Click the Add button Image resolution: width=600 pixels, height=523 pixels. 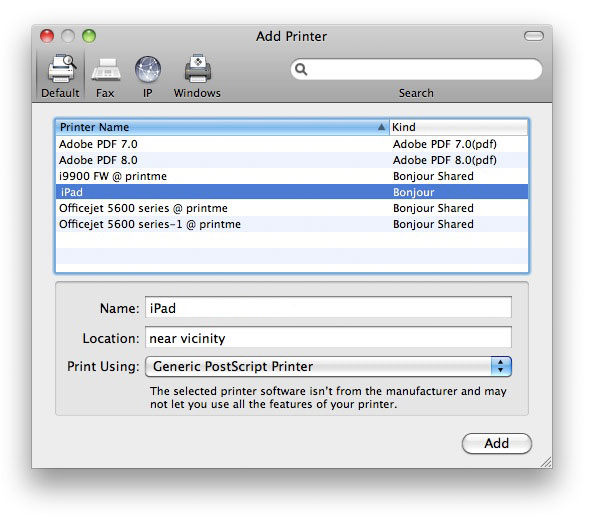497,443
